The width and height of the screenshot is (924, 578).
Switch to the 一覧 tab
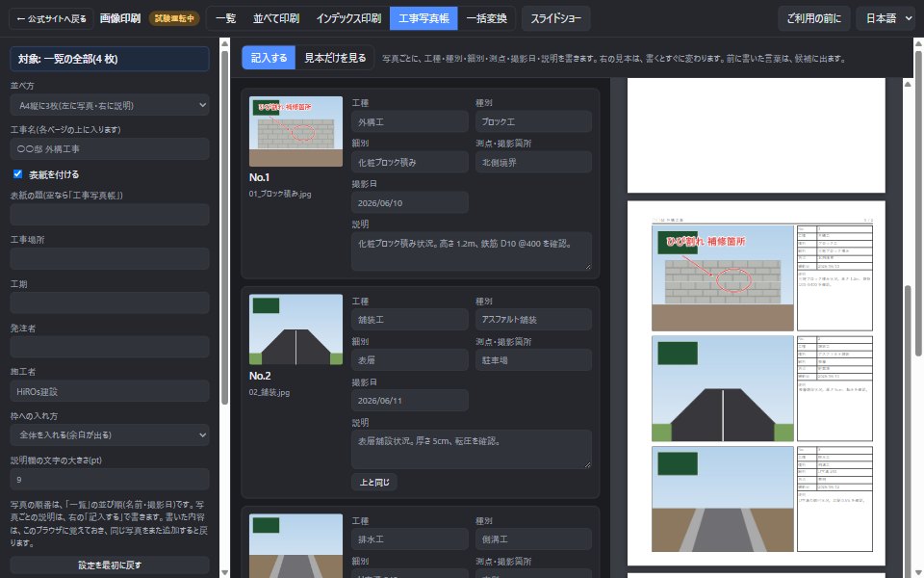[225, 18]
